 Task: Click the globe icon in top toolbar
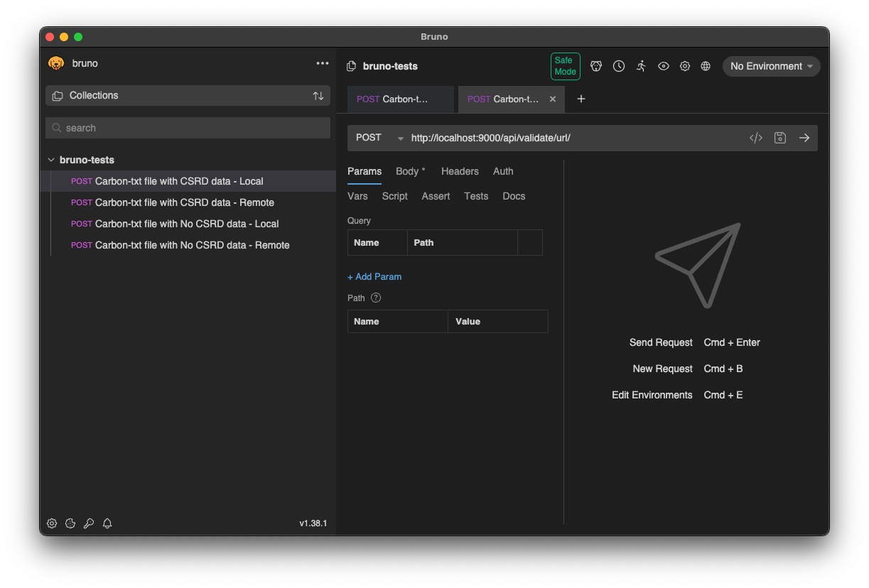706,66
